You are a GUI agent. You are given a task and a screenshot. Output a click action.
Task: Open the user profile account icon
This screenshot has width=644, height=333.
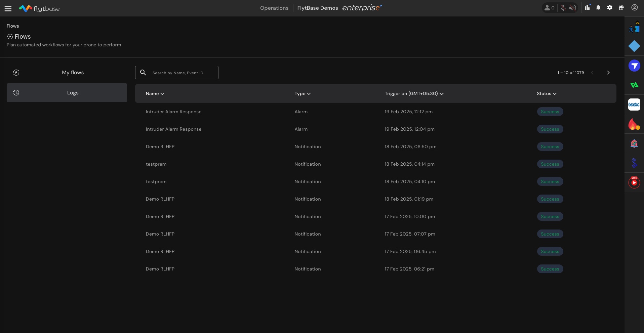634,8
